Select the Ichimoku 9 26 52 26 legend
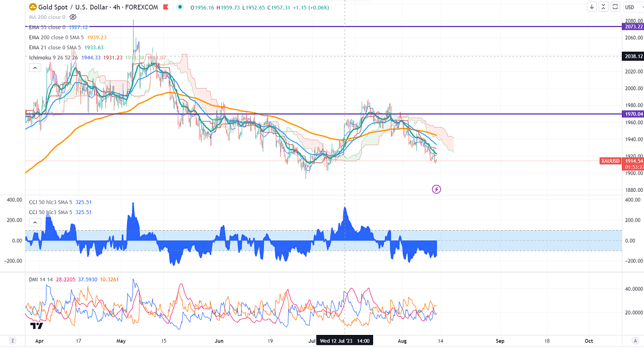Screen dimensions: 644x349 (53, 57)
